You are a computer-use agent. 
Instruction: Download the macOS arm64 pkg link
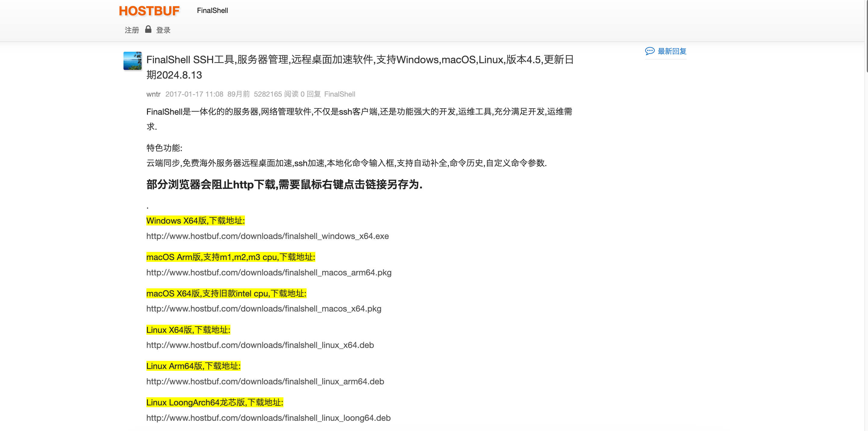pyautogui.click(x=269, y=272)
